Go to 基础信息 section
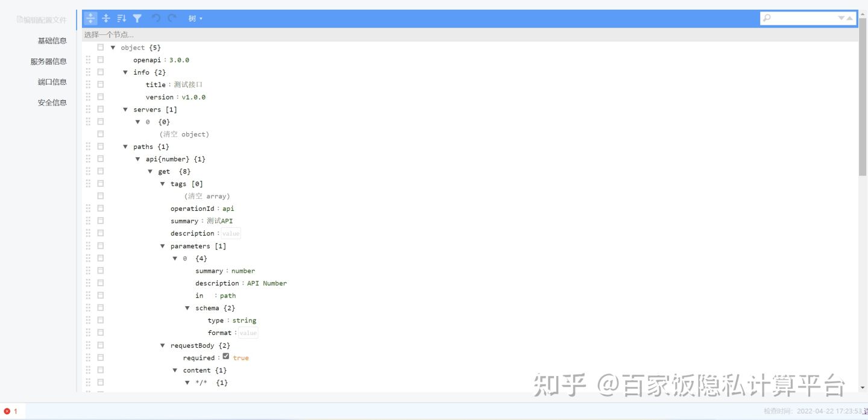 pos(52,40)
